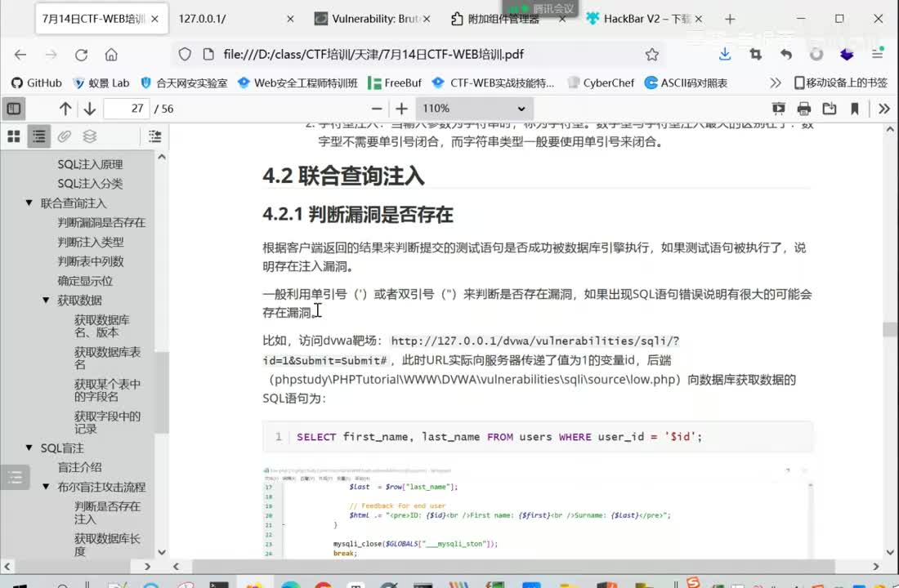
Task: Open the 蚁景 Lab bookmark
Action: [101, 83]
